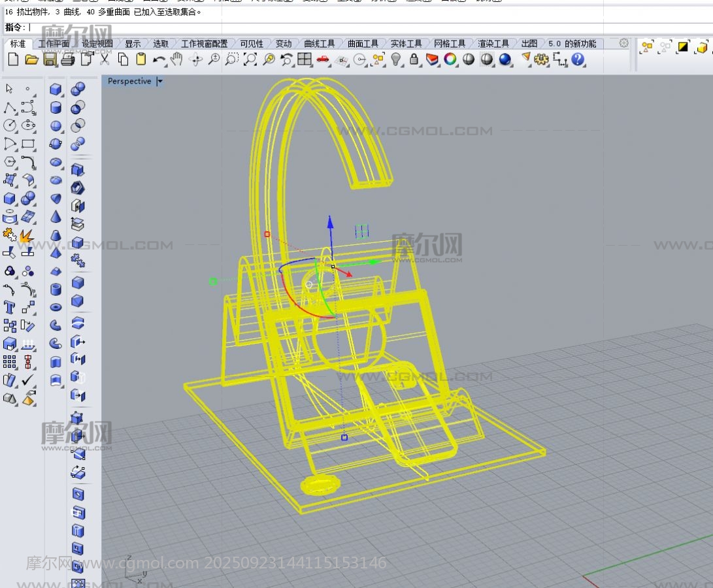This screenshot has width=713, height=588.
Task: Click the color wheel icon
Action: (450, 59)
